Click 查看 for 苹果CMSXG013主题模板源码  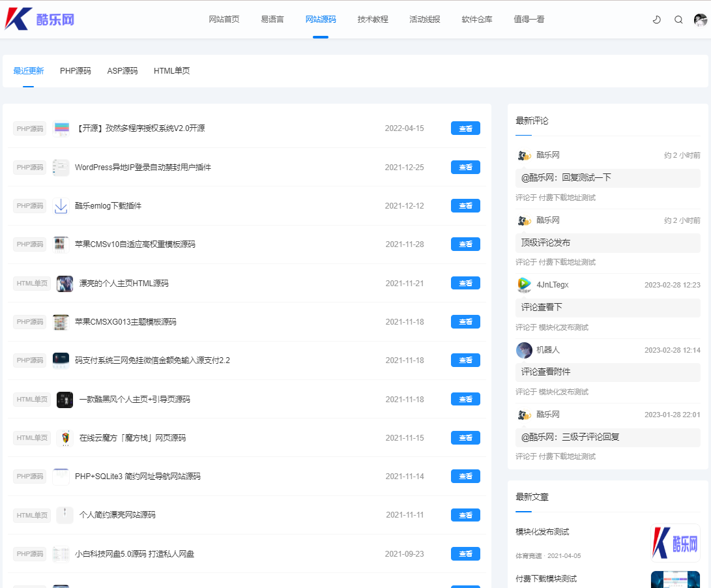[466, 321]
